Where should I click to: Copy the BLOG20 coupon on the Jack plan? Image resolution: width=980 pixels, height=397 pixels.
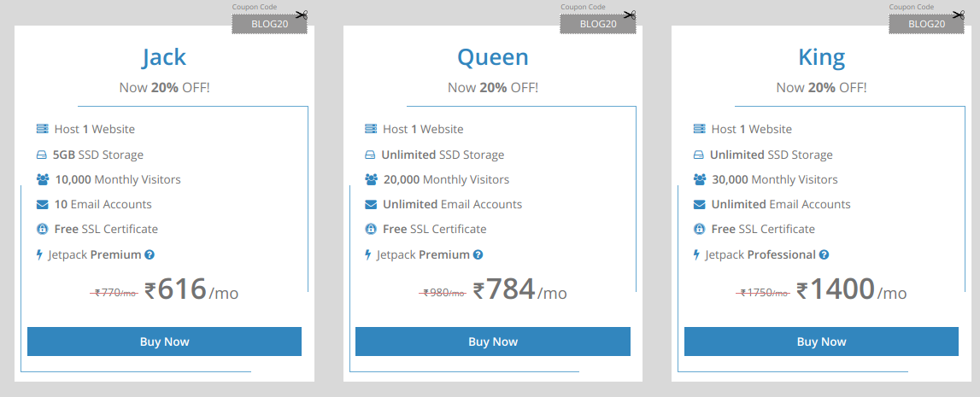(269, 24)
